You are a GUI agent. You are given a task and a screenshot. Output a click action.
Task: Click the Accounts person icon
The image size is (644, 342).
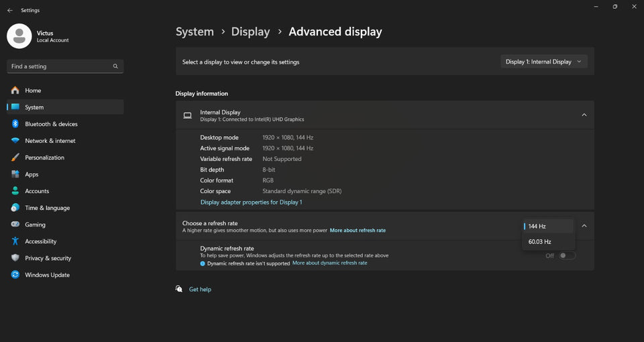[15, 191]
